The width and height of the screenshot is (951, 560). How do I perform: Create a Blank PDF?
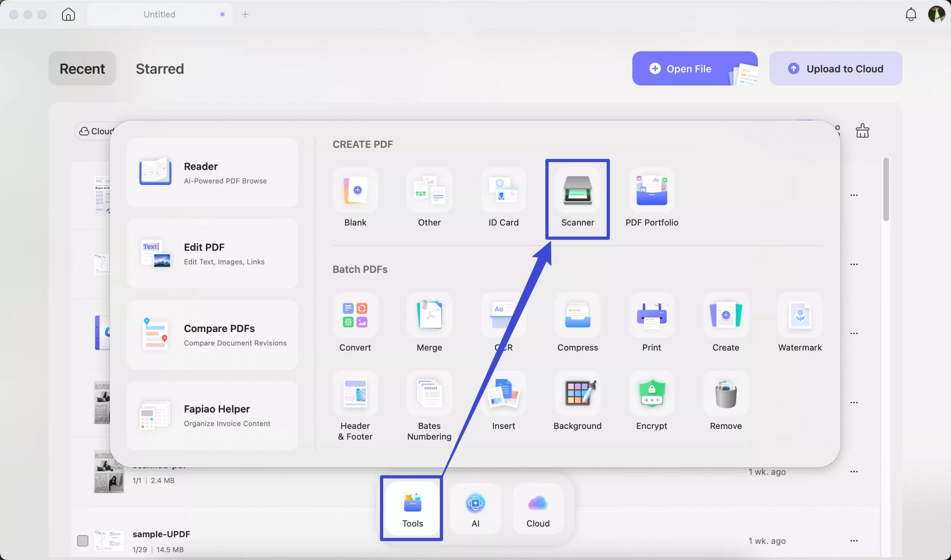tap(355, 196)
